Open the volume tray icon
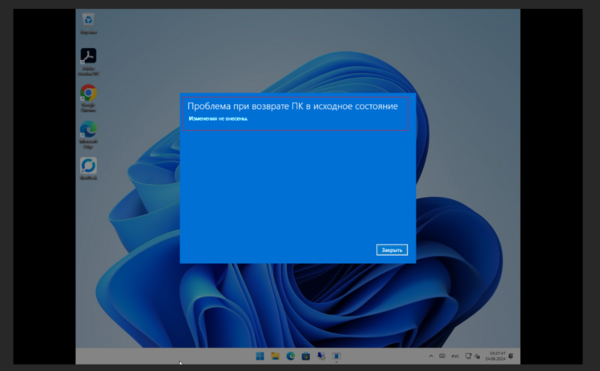 pyautogui.click(x=477, y=356)
